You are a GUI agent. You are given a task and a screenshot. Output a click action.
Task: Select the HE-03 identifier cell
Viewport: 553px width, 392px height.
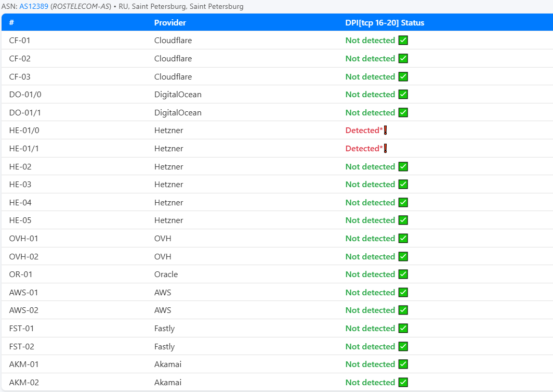pyautogui.click(x=20, y=184)
